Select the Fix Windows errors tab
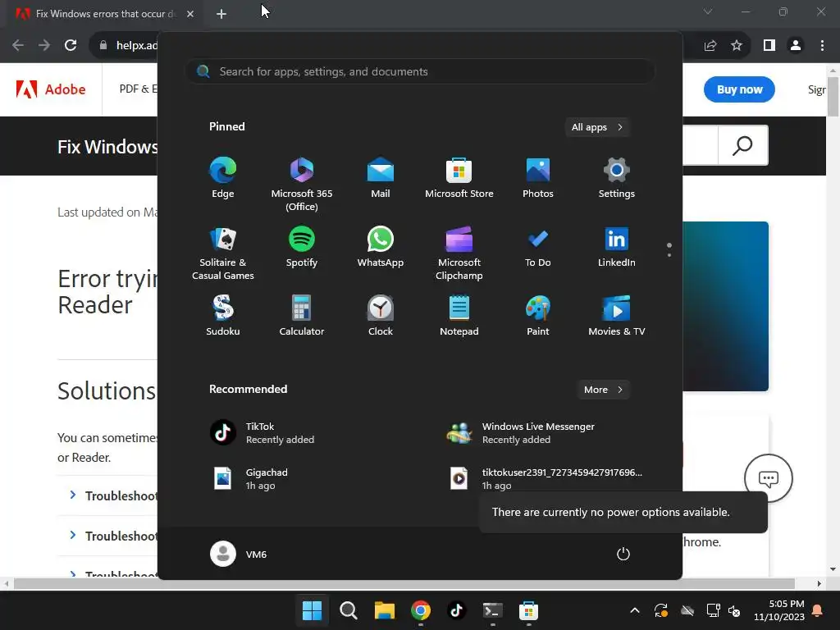The height and width of the screenshot is (630, 840). (x=106, y=14)
